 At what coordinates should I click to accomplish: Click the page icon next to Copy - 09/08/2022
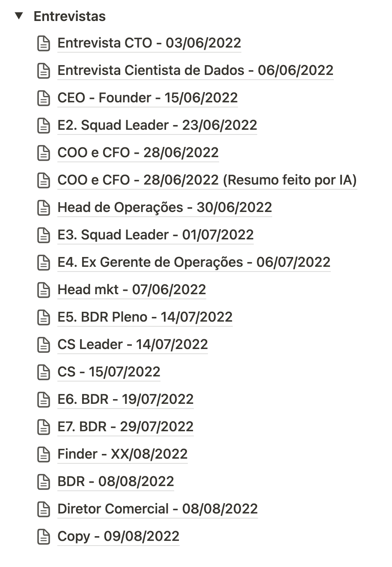44,537
